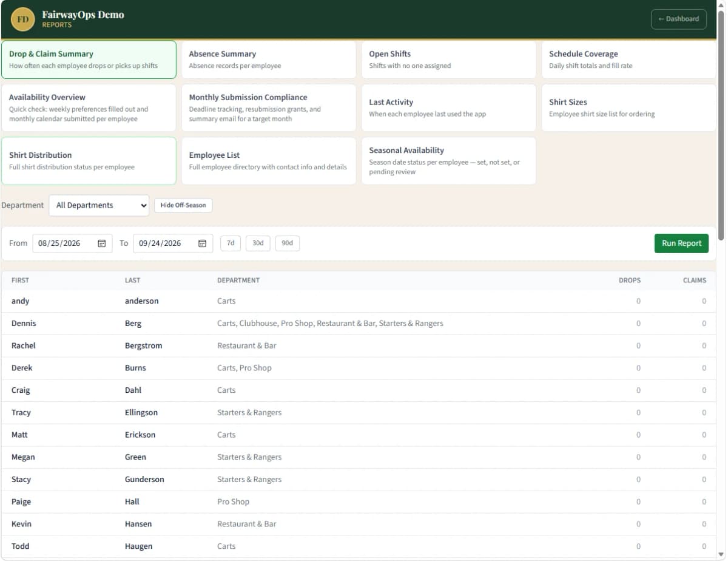
Task: Toggle the Hide Off-Season button
Action: pos(183,205)
